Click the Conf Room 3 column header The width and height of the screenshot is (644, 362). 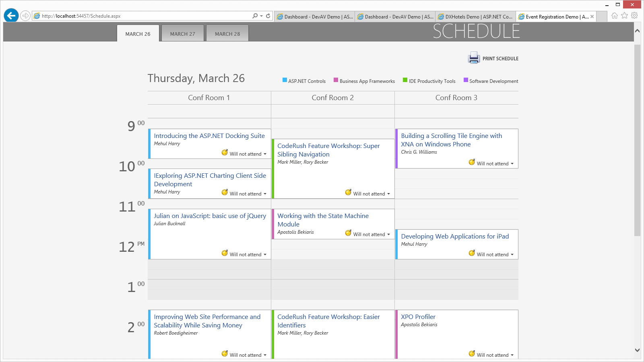(x=456, y=98)
